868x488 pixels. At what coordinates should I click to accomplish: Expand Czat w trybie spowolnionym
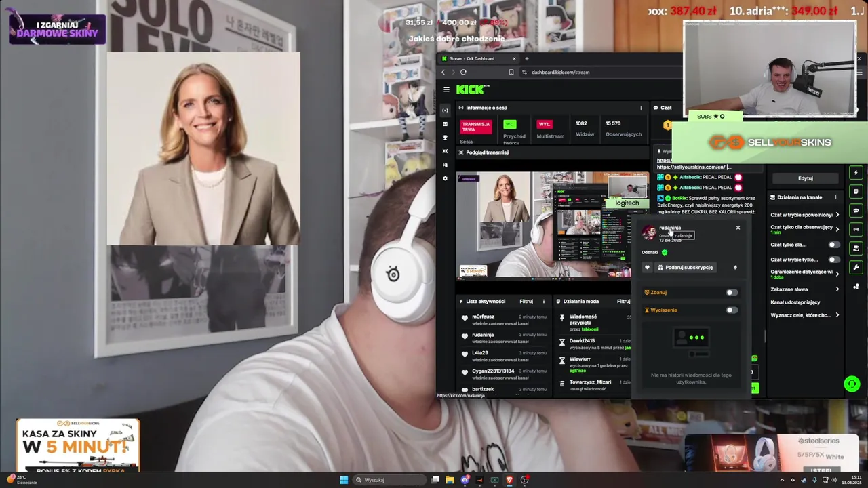(x=805, y=215)
